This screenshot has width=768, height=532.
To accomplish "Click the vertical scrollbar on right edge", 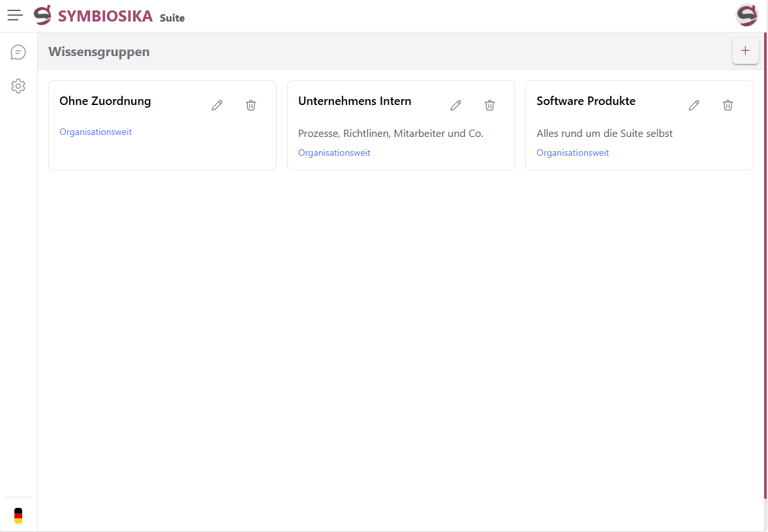I will (x=765, y=266).
